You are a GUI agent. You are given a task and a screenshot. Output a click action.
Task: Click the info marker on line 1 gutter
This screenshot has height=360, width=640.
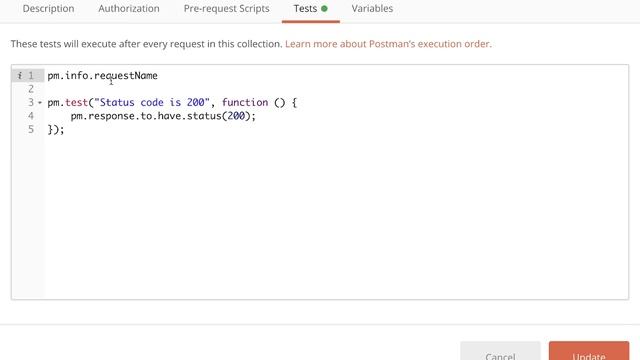pyautogui.click(x=20, y=76)
